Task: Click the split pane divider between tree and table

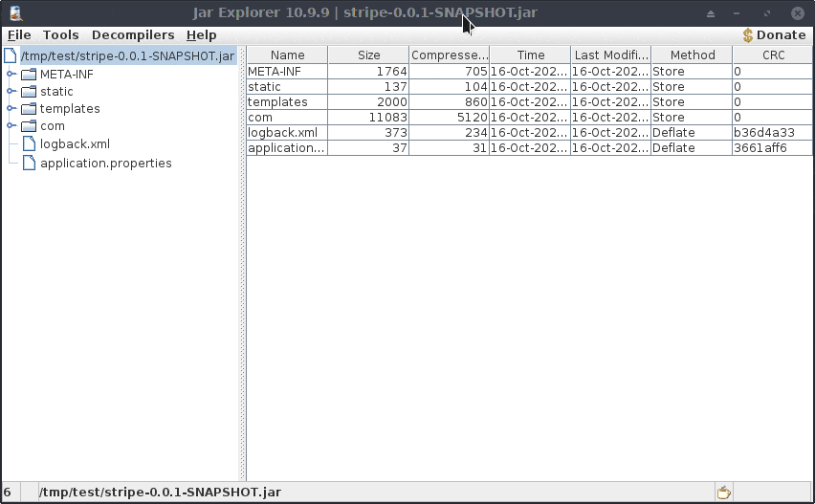Action: [241, 268]
